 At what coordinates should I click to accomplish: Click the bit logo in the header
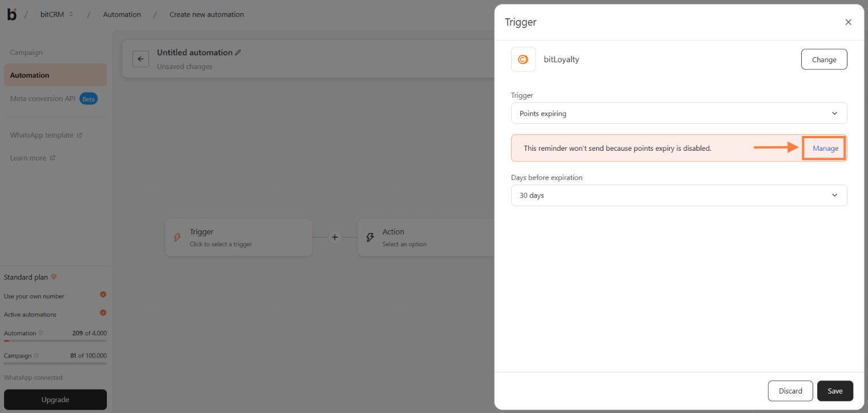pyautogui.click(x=12, y=14)
